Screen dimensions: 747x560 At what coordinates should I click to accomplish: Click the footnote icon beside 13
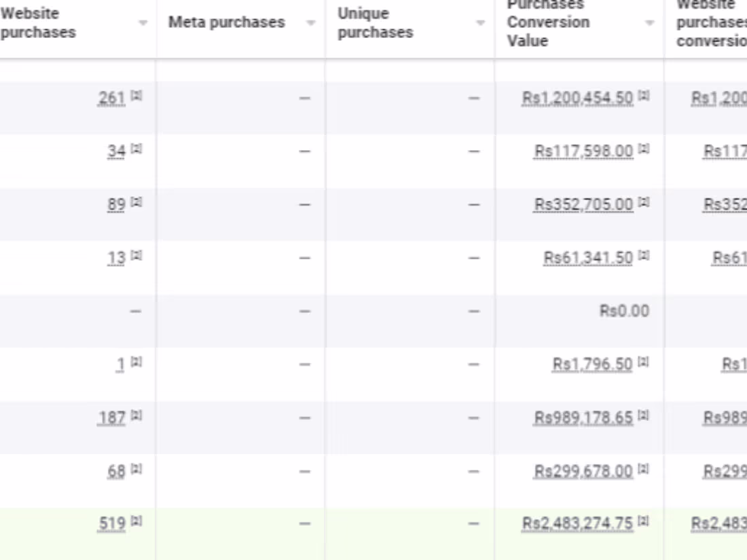click(136, 256)
